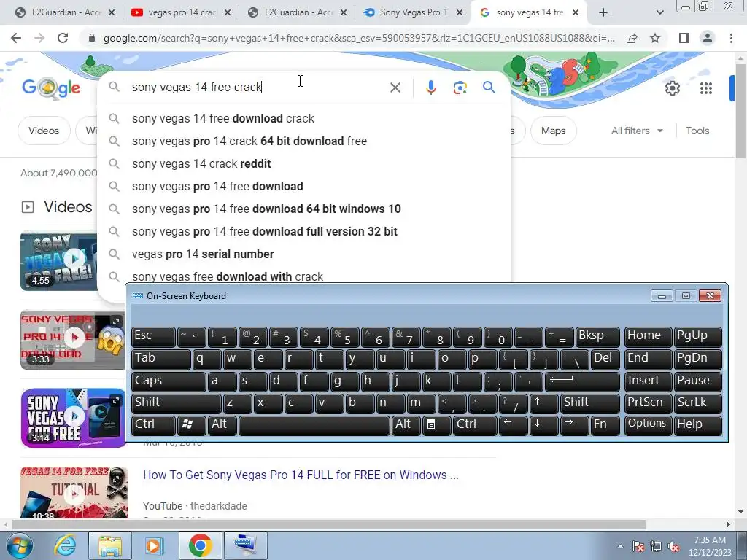The image size is (747, 560).
Task: Click the address bar URL
Action: click(358, 38)
